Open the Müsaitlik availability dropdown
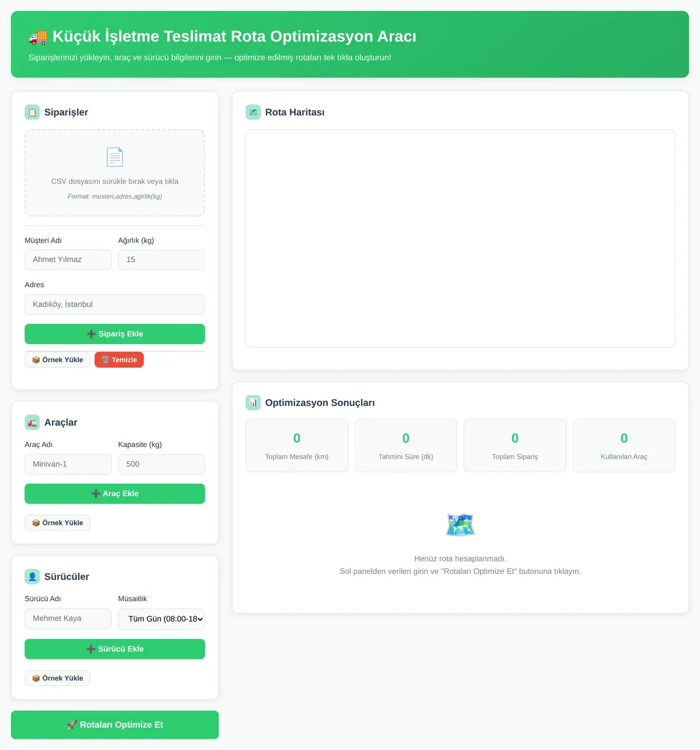 pos(162,619)
